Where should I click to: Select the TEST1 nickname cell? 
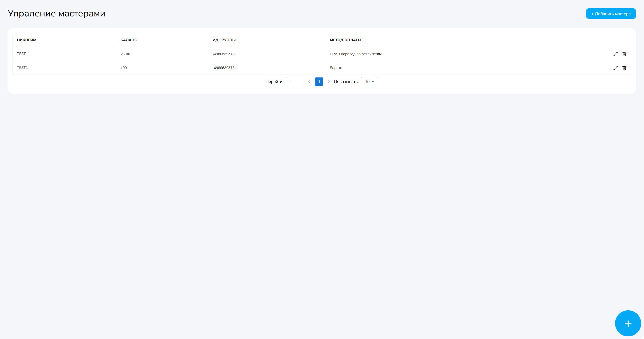[x=22, y=68]
